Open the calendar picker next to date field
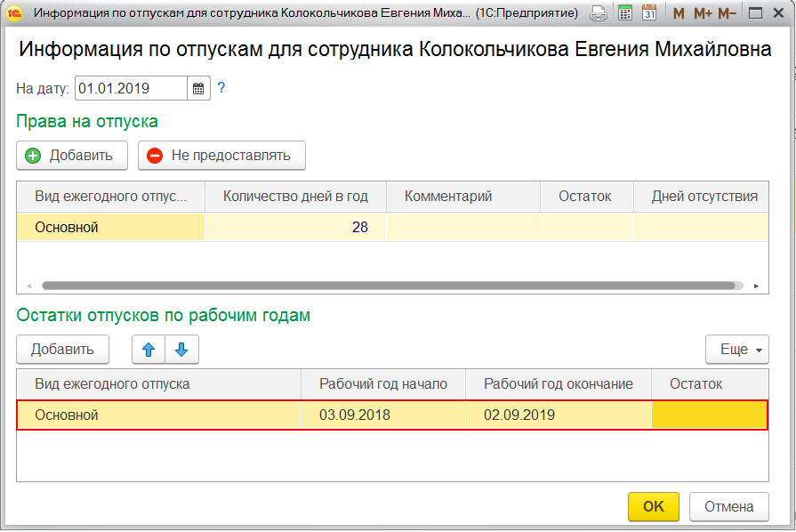Image resolution: width=796 pixels, height=532 pixels. point(198,89)
